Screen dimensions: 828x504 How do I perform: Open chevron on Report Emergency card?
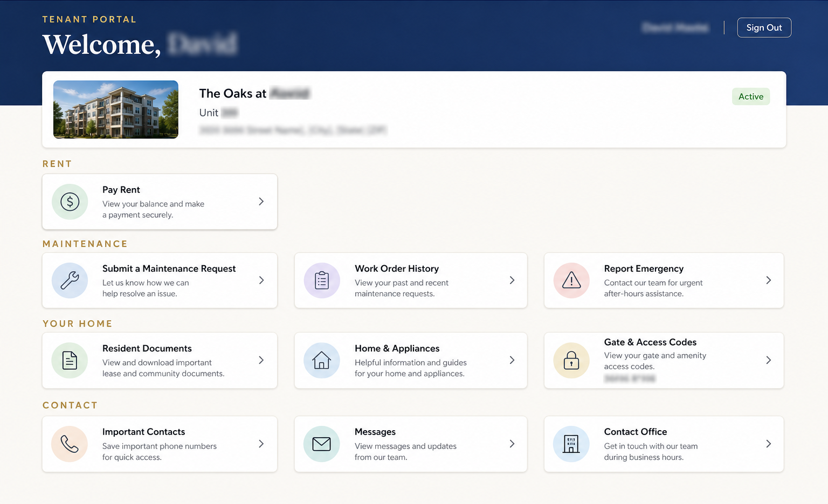769,280
